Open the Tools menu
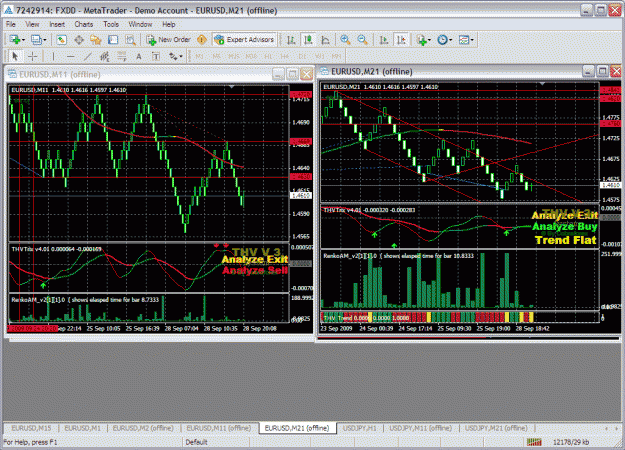Image resolution: width=625 pixels, height=450 pixels. [111, 24]
